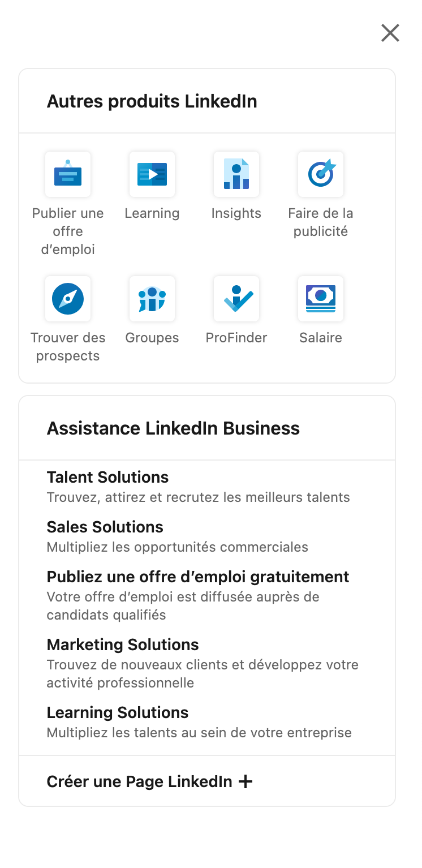Click the Learning label under the icon

point(152,213)
